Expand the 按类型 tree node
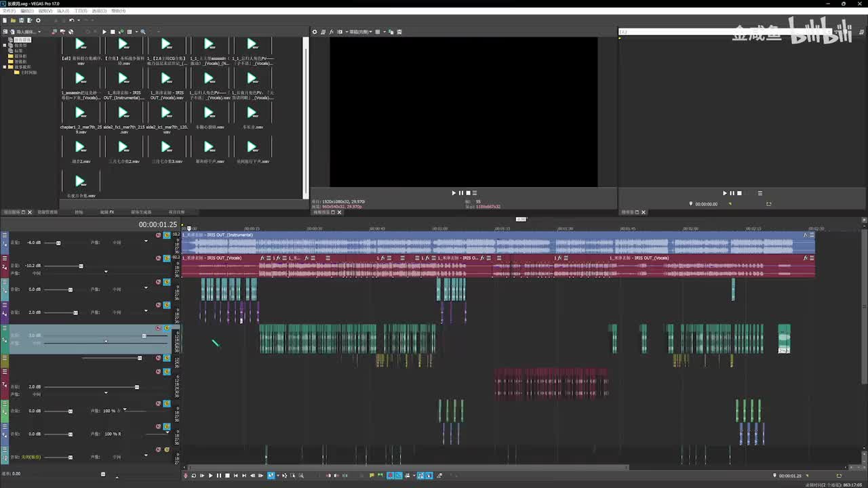The width and height of the screenshot is (868, 488). click(5, 45)
